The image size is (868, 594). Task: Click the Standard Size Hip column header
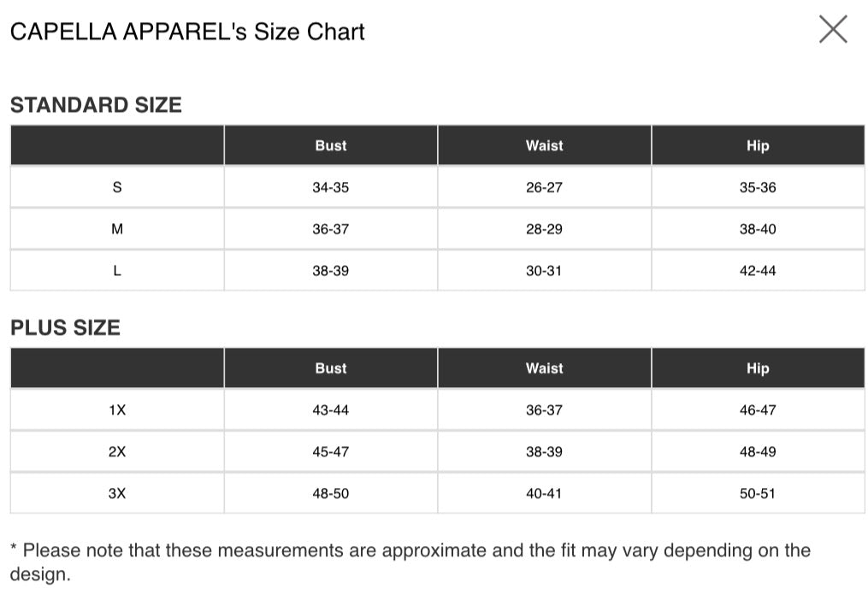758,145
